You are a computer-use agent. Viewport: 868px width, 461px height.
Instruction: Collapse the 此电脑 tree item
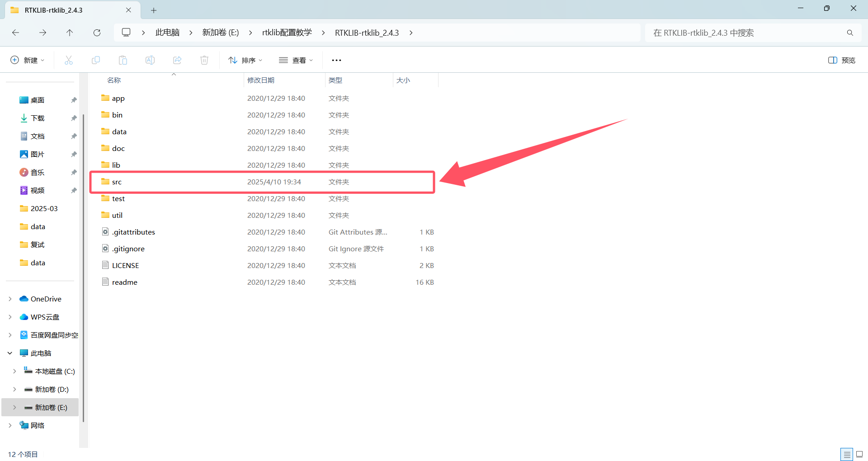click(x=10, y=353)
